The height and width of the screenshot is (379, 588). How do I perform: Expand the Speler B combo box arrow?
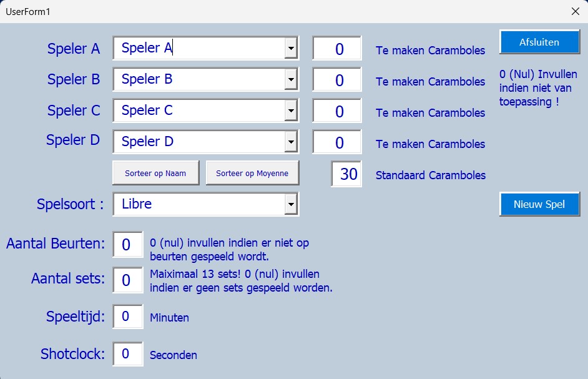(290, 79)
